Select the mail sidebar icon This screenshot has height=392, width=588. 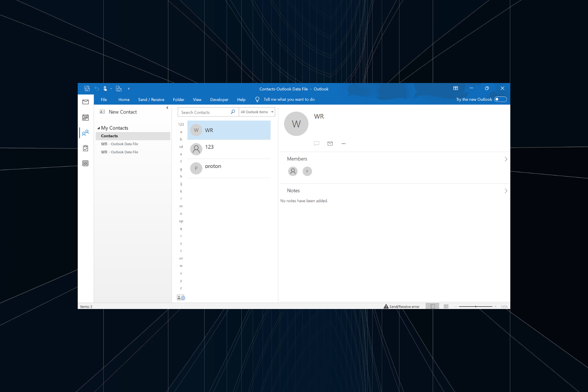coord(86,102)
